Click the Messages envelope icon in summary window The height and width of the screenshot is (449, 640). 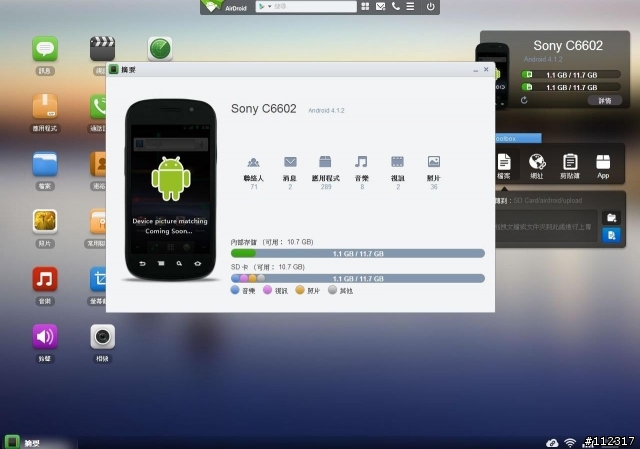290,162
